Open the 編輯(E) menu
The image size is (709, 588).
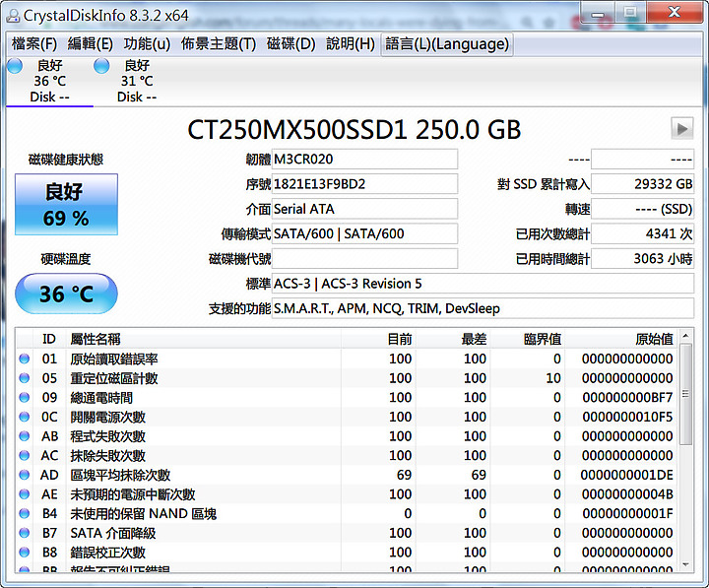tap(90, 44)
